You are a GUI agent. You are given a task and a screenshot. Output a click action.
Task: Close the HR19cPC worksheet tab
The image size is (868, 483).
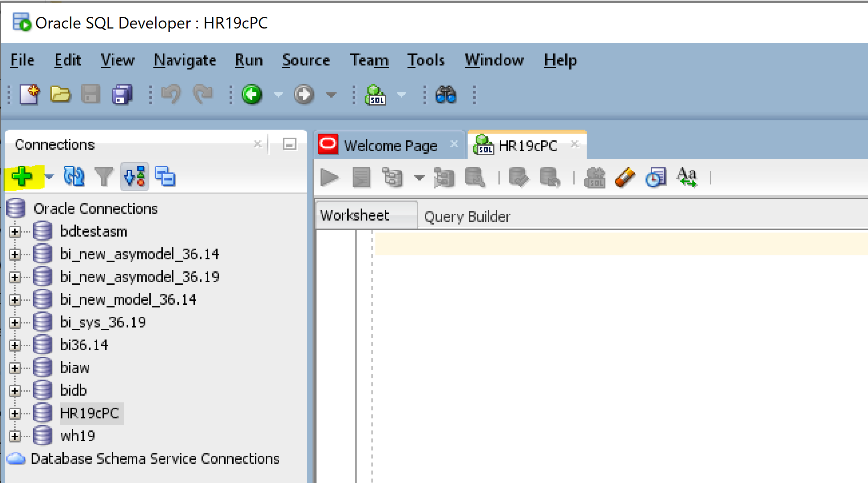575,144
